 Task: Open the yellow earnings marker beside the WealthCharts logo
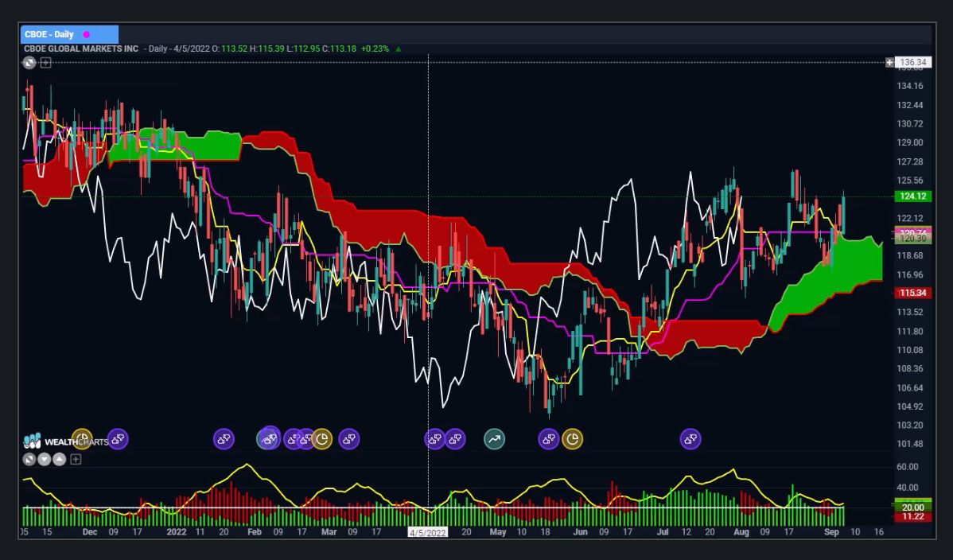coord(82,438)
